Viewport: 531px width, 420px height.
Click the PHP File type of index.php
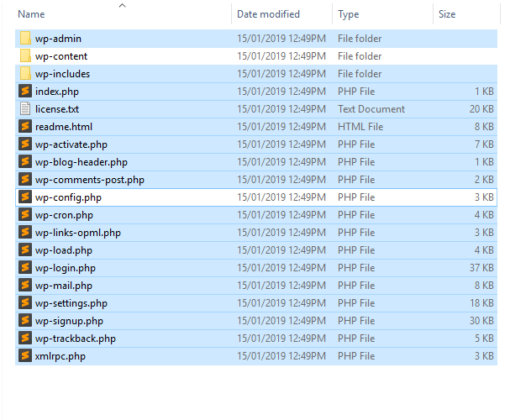click(356, 92)
